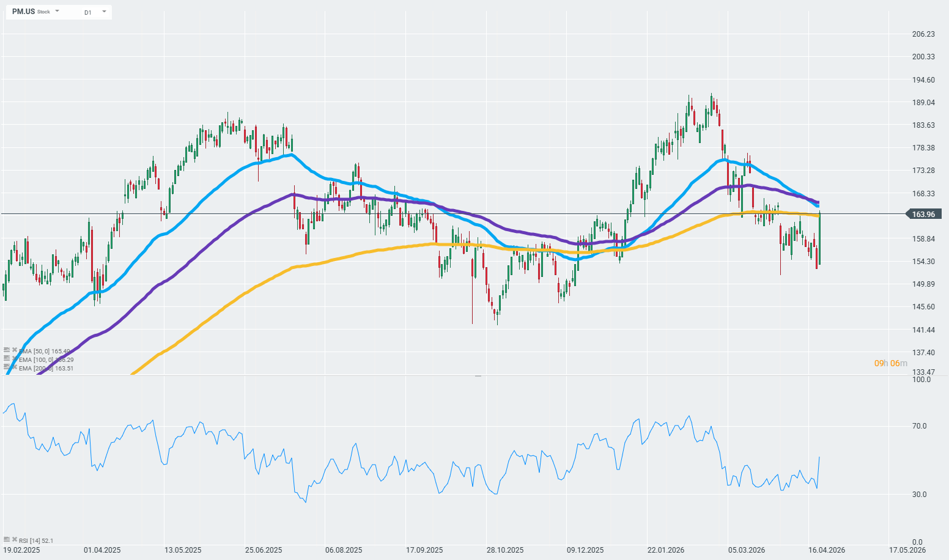Screen dimensions: 949x560
Task: Click the RSI 70.0 level label
Action: click(x=919, y=426)
